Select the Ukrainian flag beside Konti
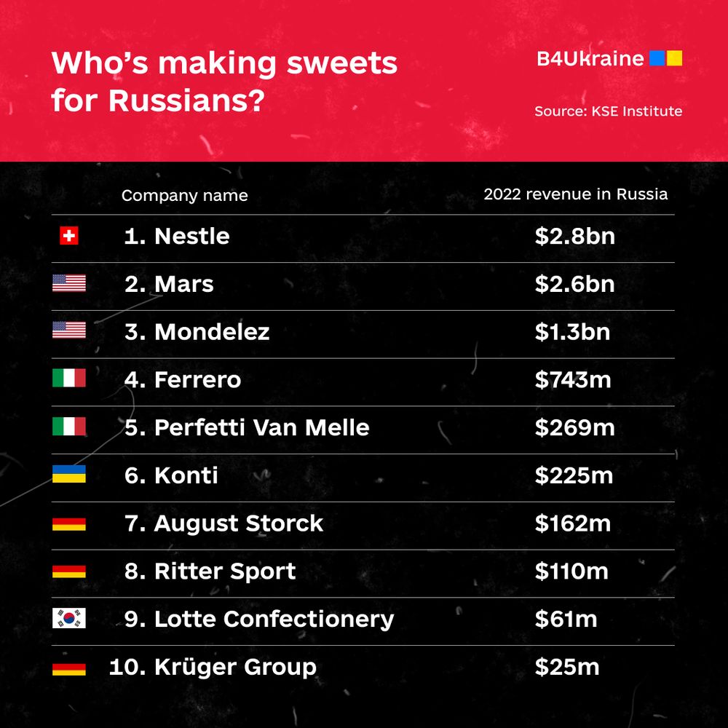This screenshot has width=728, height=728. pos(69,475)
